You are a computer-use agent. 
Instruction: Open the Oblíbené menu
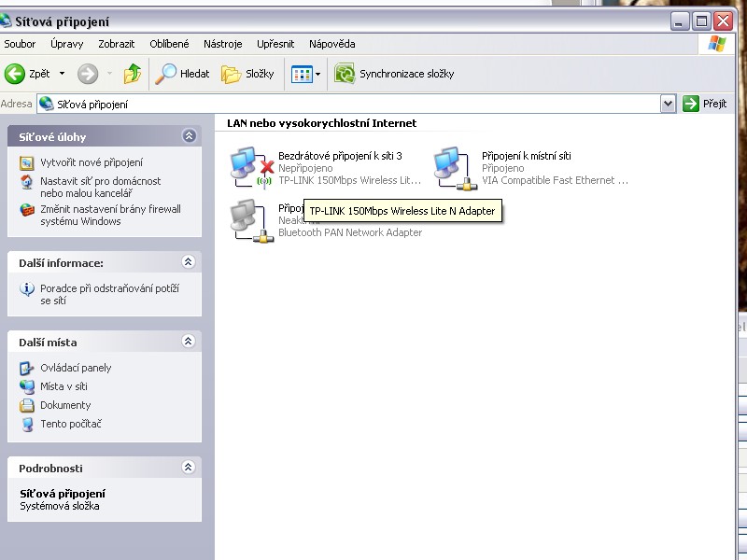169,44
